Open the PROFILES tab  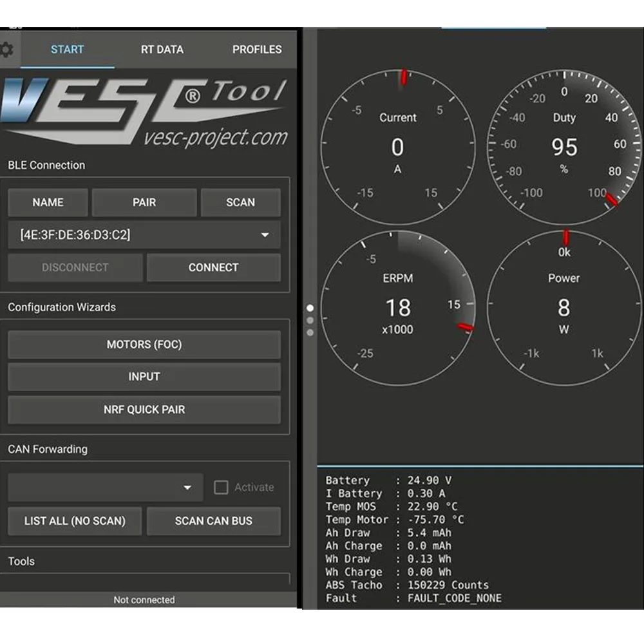257,50
